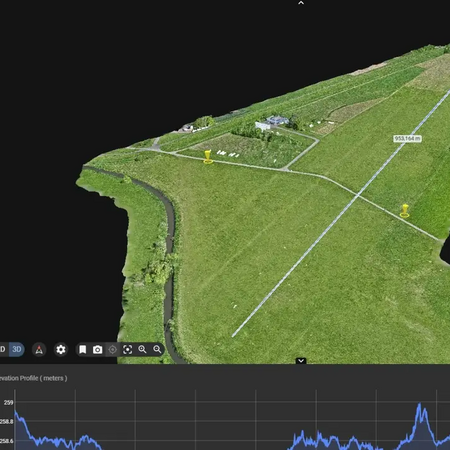
Task: Fit model to view with focus icon
Action: click(x=127, y=350)
